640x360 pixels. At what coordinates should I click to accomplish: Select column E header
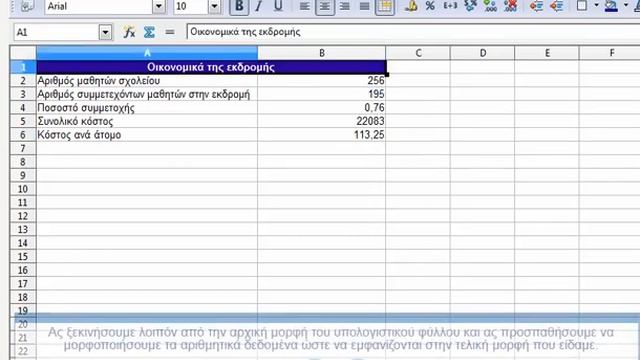(x=547, y=53)
